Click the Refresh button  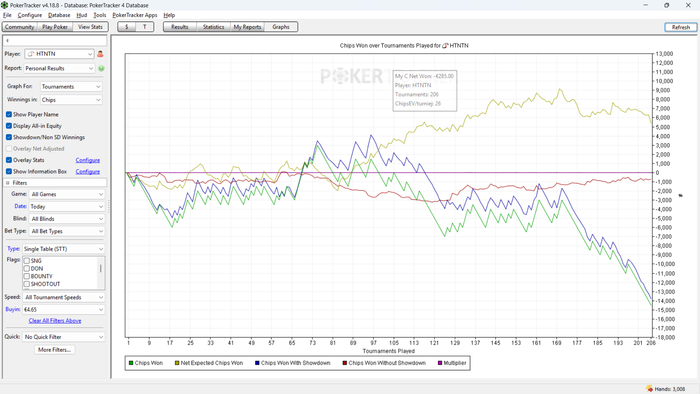(x=680, y=27)
